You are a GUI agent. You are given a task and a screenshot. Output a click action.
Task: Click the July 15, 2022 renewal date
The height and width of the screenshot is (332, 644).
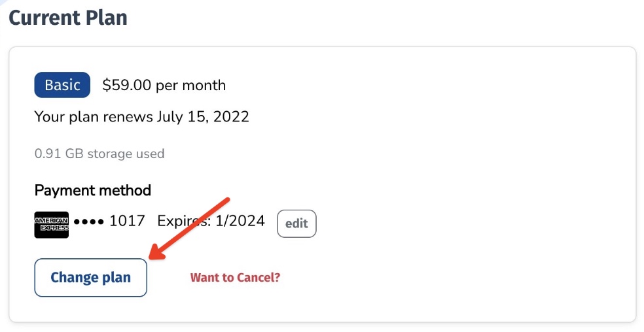(203, 118)
